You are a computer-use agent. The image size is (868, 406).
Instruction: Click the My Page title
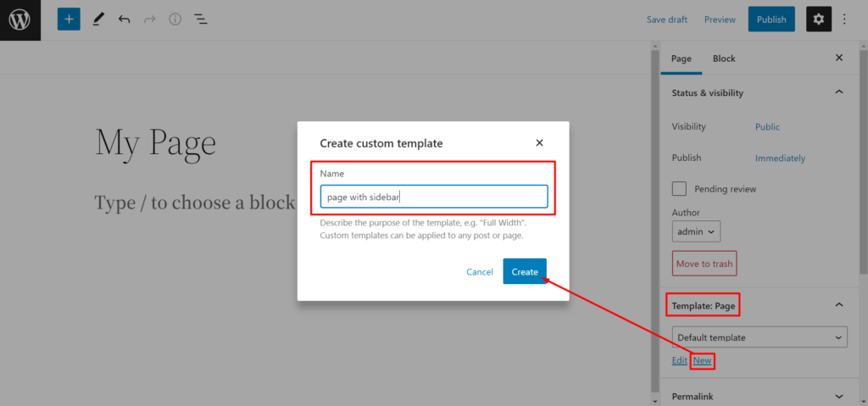[x=156, y=143]
